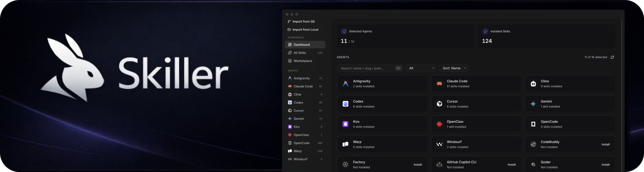Screen dimensions: 644x172
Task: Select OpenCode label in sidebar
Action: tap(301, 143)
